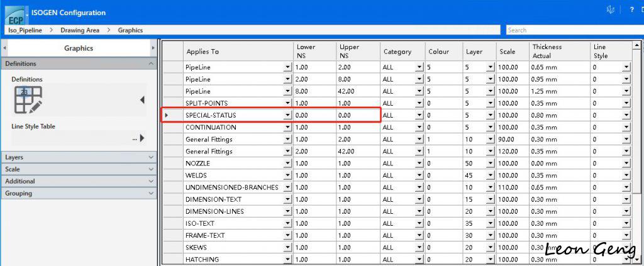The height and width of the screenshot is (266, 644).
Task: Select row header of CONTINUATION row
Action: 172,128
